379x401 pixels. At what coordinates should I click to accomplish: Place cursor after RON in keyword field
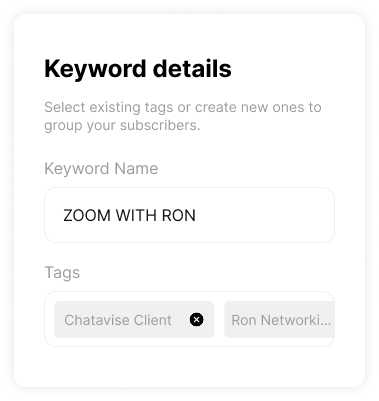click(196, 215)
